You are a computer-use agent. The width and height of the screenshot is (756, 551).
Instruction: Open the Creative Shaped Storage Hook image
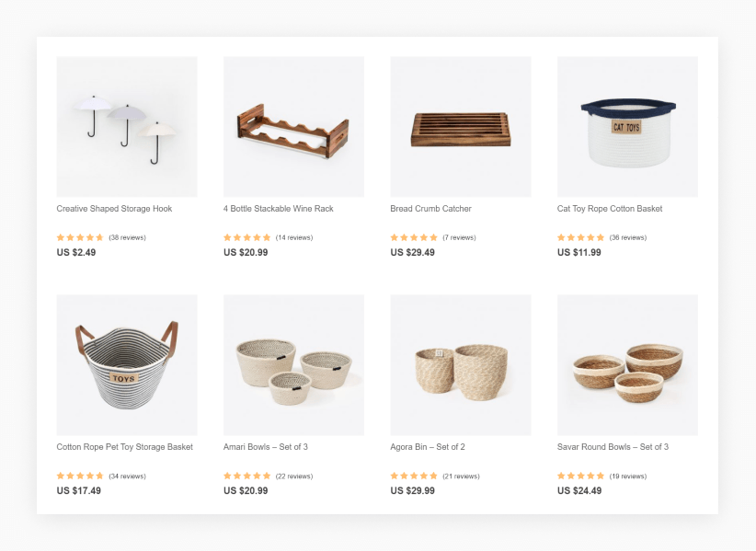click(x=127, y=126)
